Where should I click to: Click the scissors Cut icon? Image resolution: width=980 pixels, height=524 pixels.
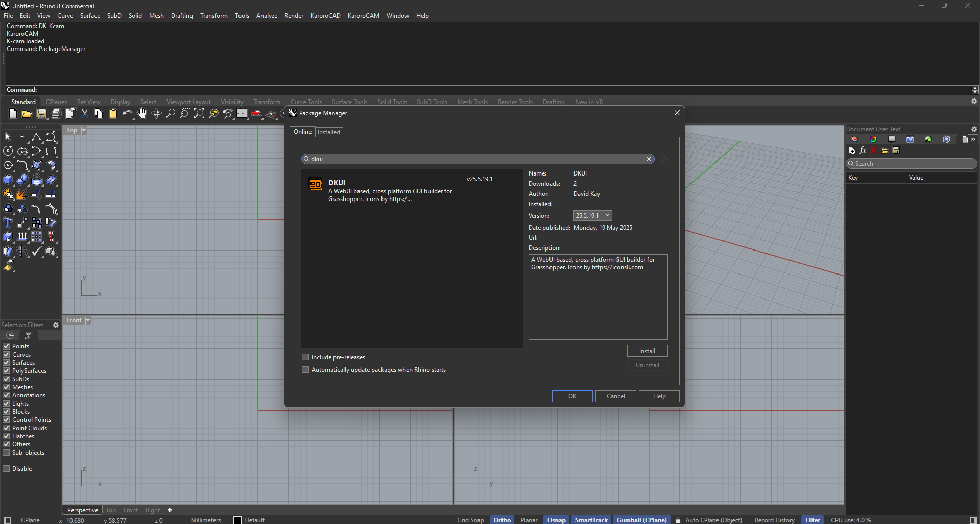click(85, 114)
